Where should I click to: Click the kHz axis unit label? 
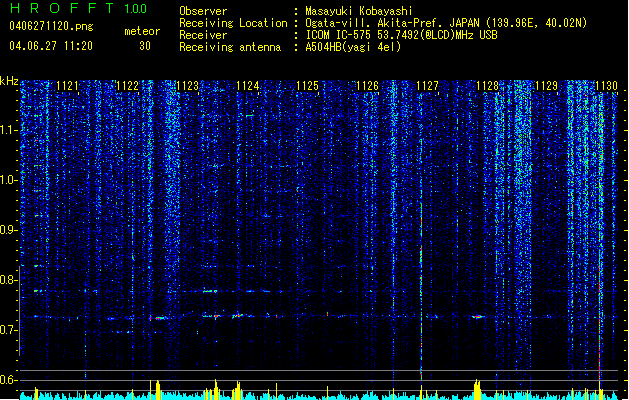click(9, 81)
